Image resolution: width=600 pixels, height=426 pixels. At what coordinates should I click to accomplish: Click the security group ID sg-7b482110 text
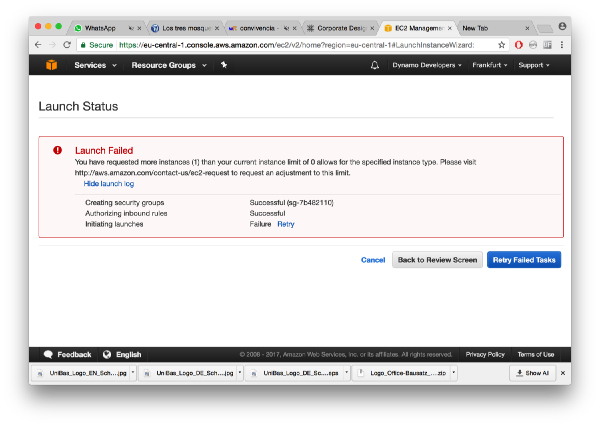[x=310, y=203]
